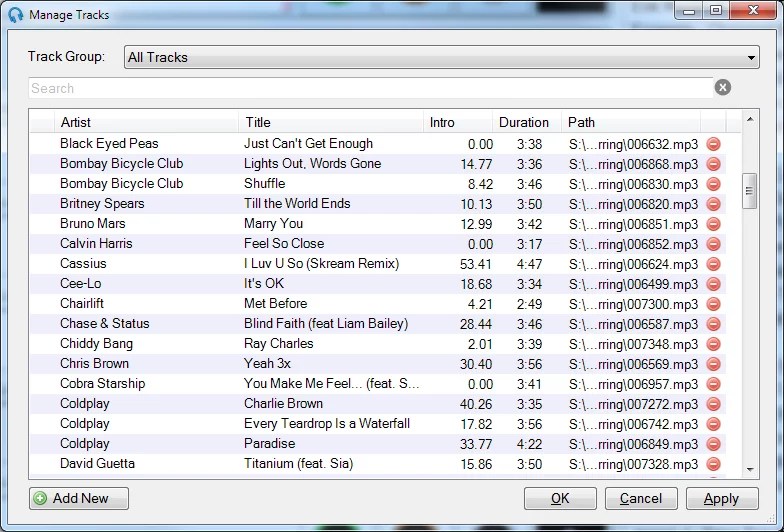Viewport: 784px width, 532px height.
Task: Clear the search field with X icon
Action: [x=723, y=88]
